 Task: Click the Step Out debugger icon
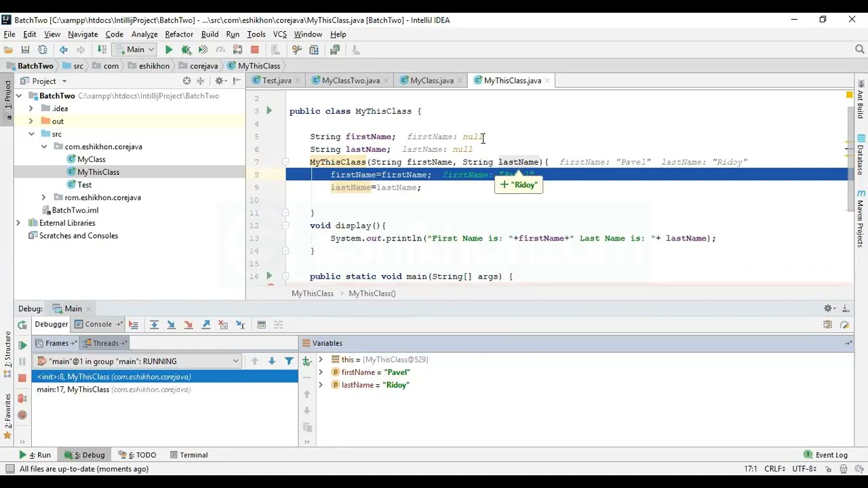point(206,325)
